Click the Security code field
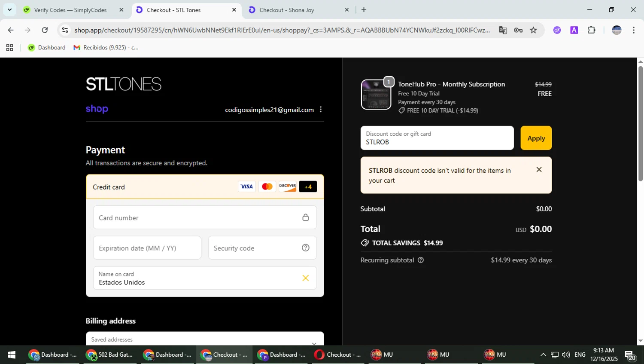 262,248
